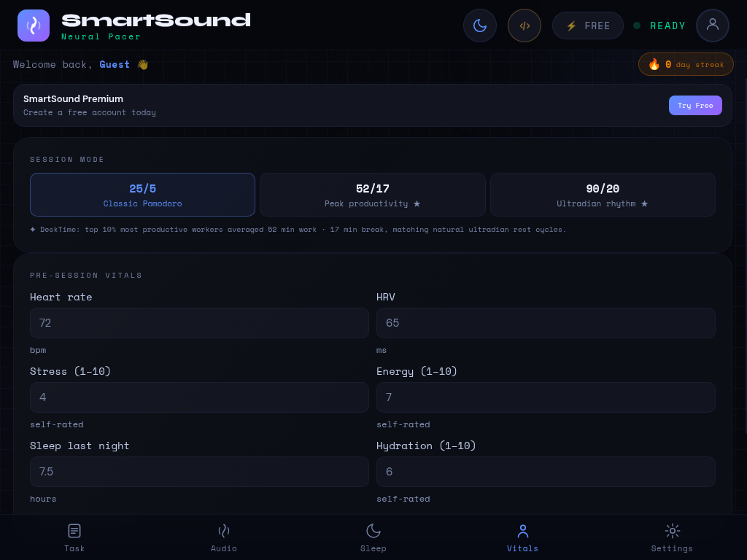Open the Settings tab in bottom navigation
The width and height of the screenshot is (747, 560).
coord(672,537)
